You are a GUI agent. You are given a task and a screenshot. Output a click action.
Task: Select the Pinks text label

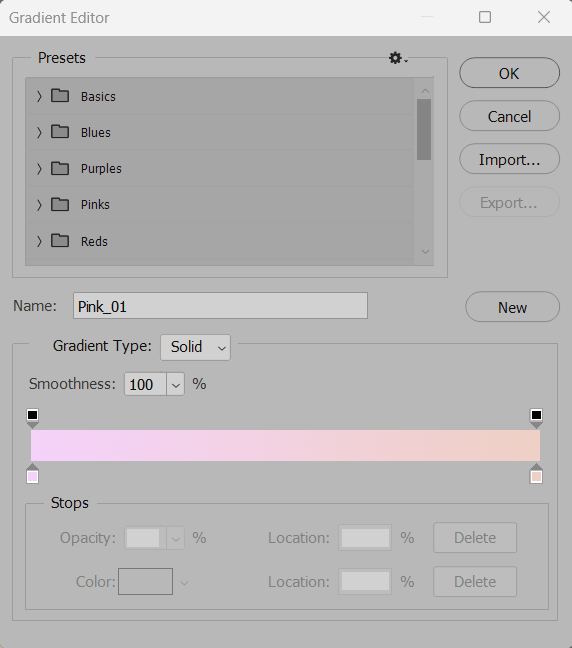click(95, 205)
